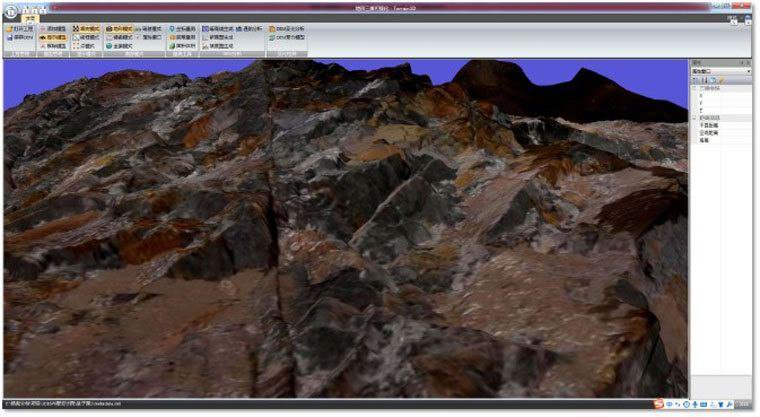Viewport: 760px width, 417px height.
Task: Select 点模式 point mode
Action: pyautogui.click(x=84, y=46)
